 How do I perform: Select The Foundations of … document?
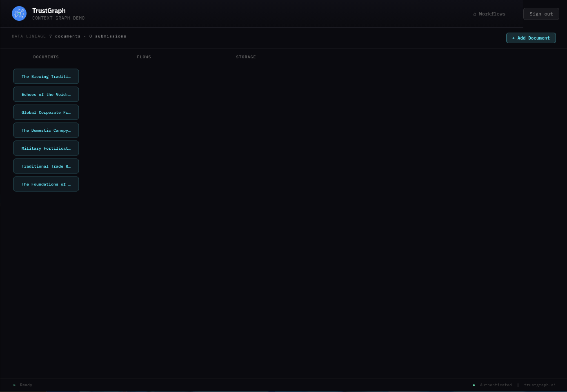(x=46, y=184)
